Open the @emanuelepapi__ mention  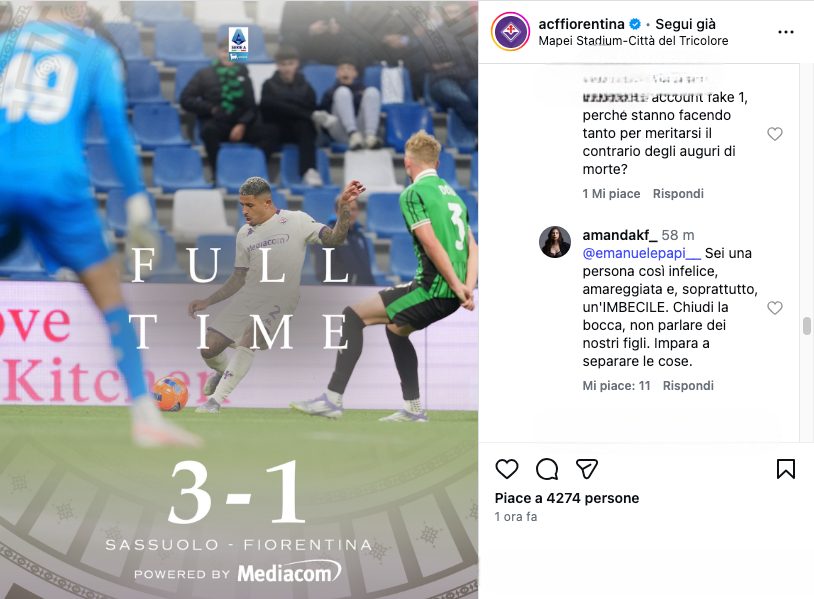641,253
